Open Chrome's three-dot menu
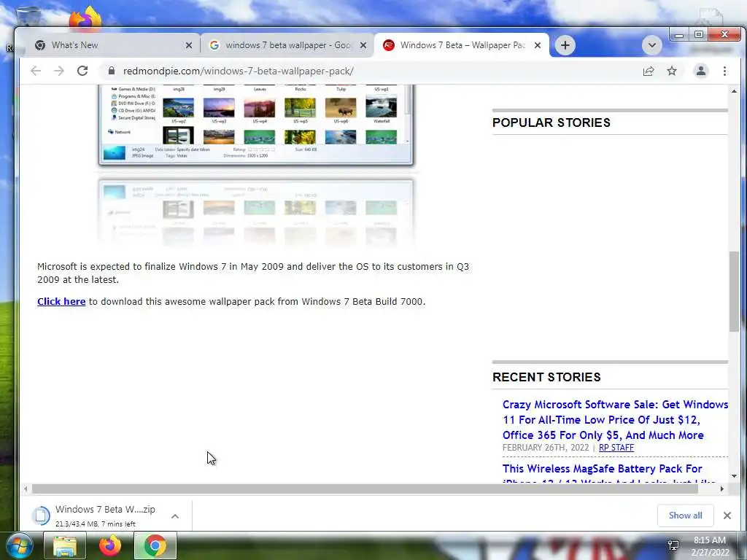 tap(724, 71)
